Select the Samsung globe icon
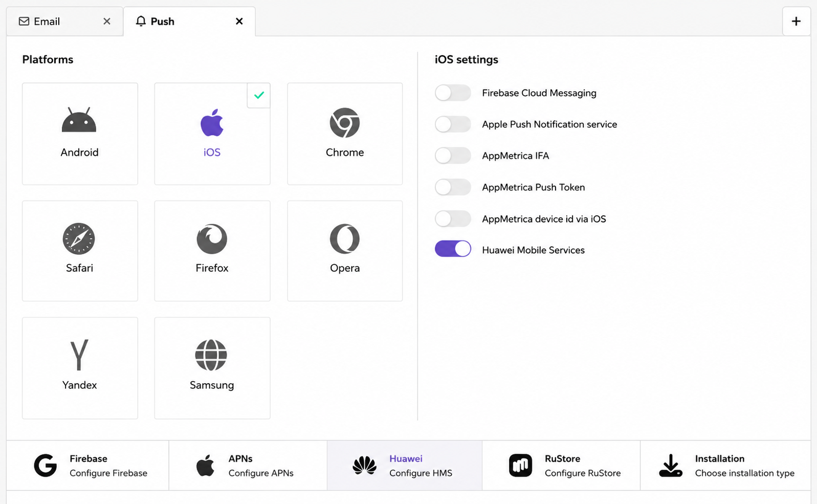The height and width of the screenshot is (504, 817). coord(211,355)
